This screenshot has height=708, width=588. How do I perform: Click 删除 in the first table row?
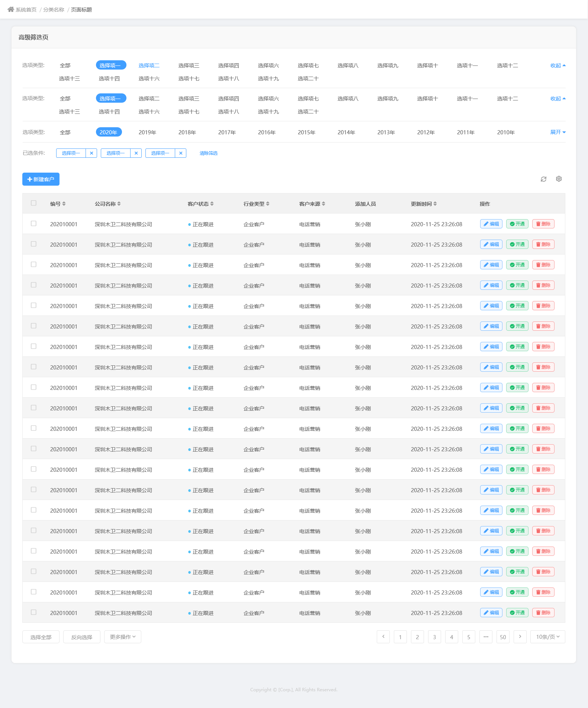[x=543, y=224]
